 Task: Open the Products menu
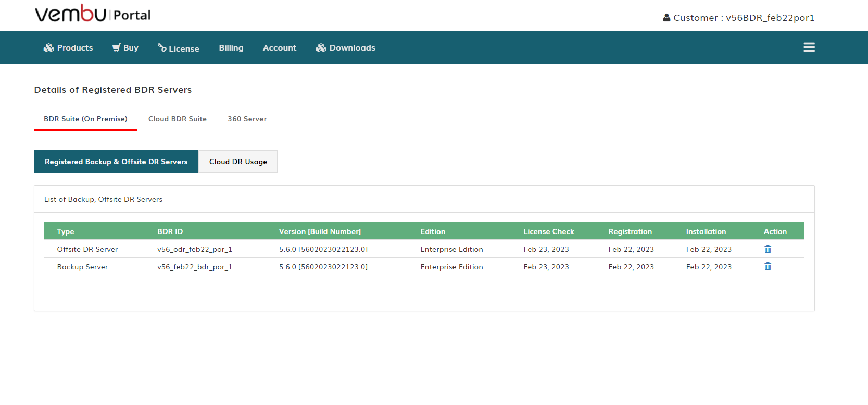pos(68,48)
